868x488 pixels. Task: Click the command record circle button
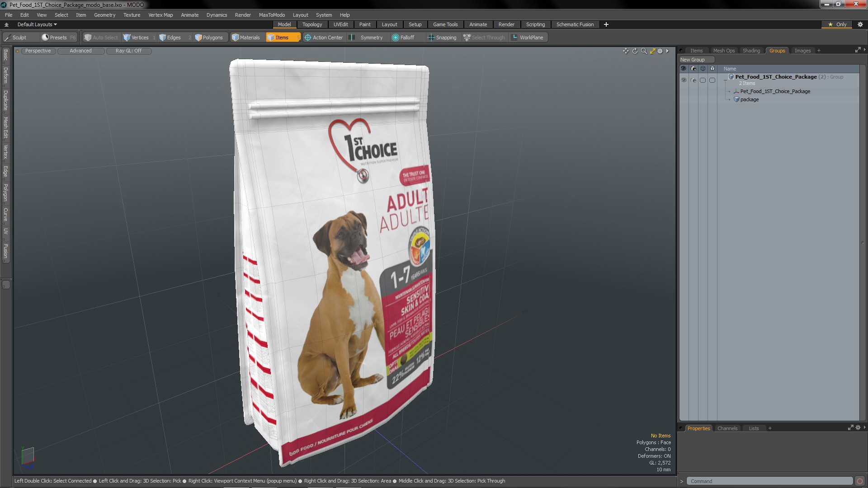(x=860, y=481)
